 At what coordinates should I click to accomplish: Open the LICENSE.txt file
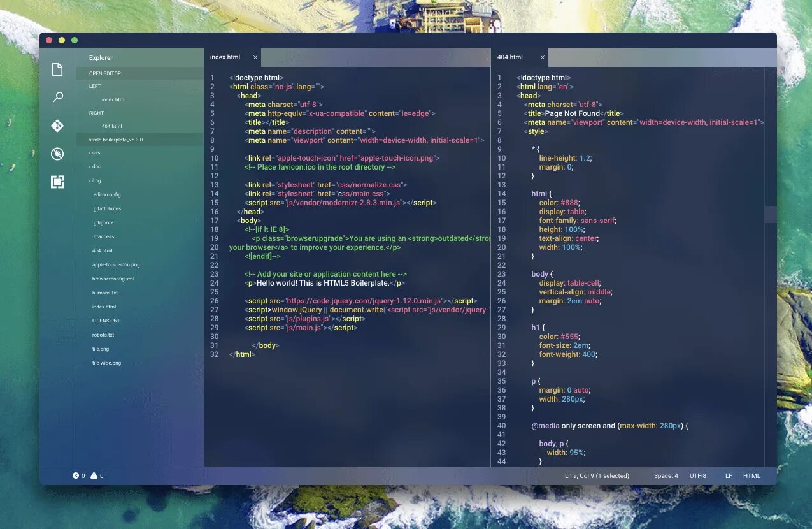106,321
